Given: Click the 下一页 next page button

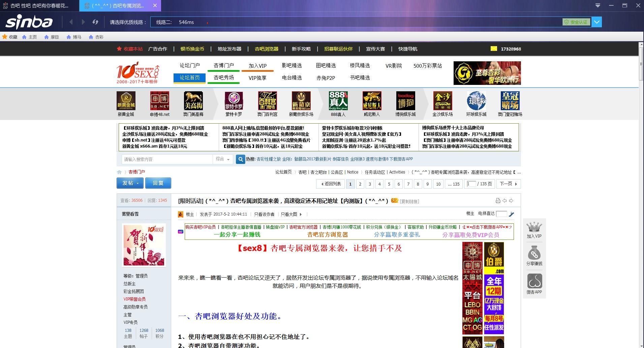Looking at the screenshot, I should (x=508, y=184).
